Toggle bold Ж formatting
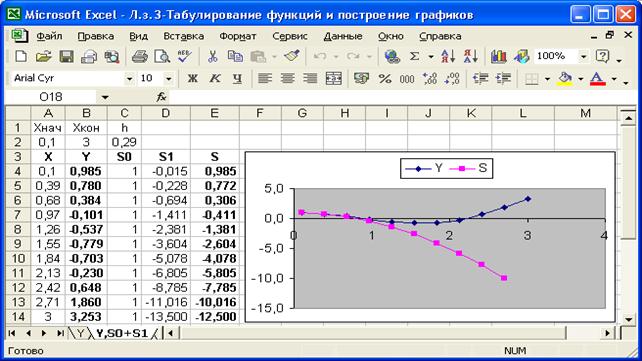Image resolution: width=642 pixels, height=361 pixels. pyautogui.click(x=192, y=78)
